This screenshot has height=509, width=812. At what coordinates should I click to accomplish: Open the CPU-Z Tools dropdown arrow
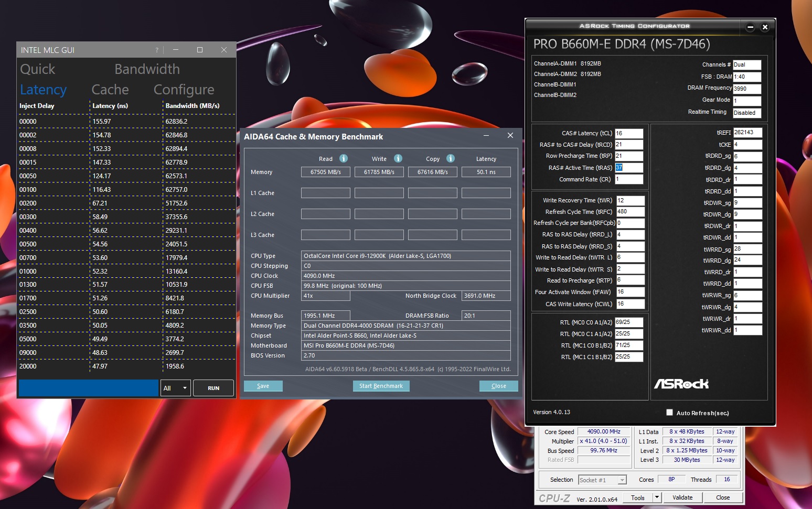pos(657,497)
